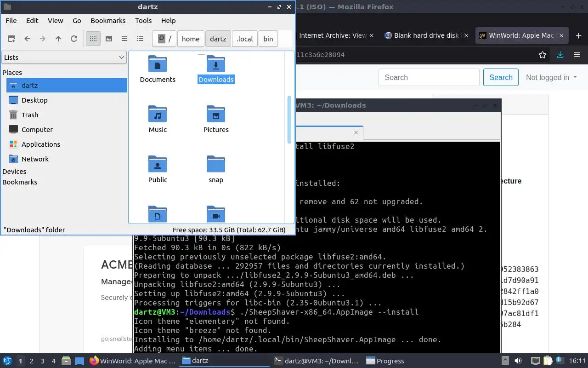The image size is (588, 368).
Task: Open the Bookmarks menu
Action: 108,21
